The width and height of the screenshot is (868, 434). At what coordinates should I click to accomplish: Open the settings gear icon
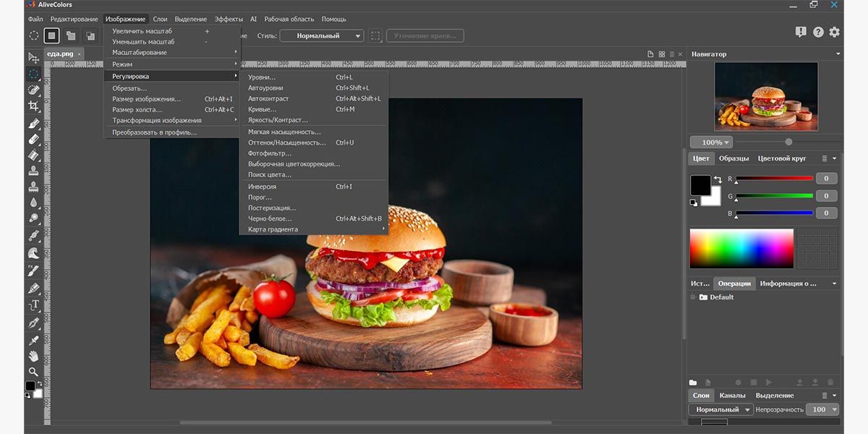(x=835, y=32)
